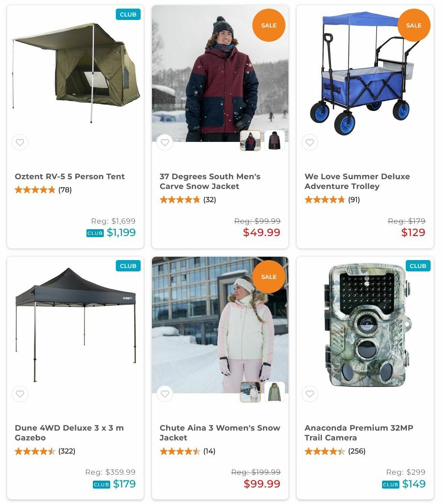Open Dune 4WD Deluxe Gazebo title link
The image size is (443, 504).
(x=69, y=433)
